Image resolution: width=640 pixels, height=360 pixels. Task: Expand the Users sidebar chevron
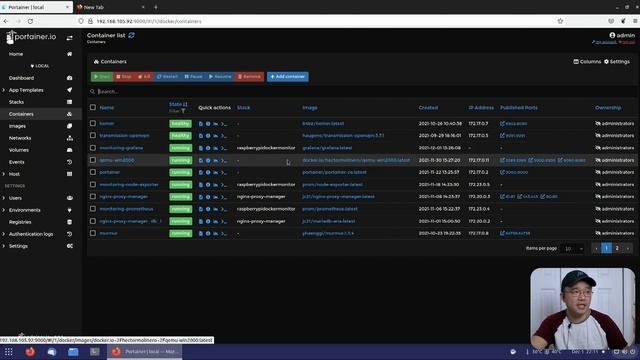coord(4,198)
